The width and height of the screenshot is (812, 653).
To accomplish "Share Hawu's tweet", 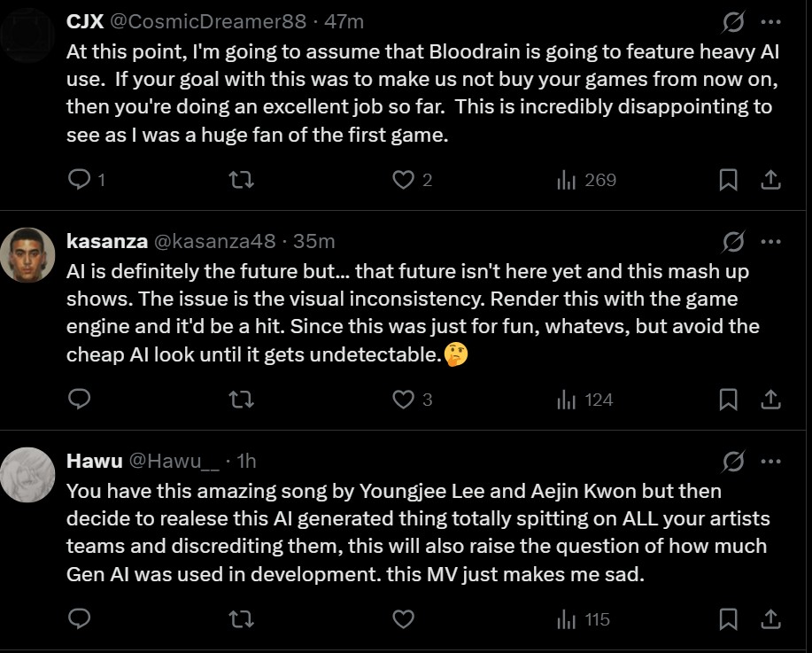I will tap(770, 618).
